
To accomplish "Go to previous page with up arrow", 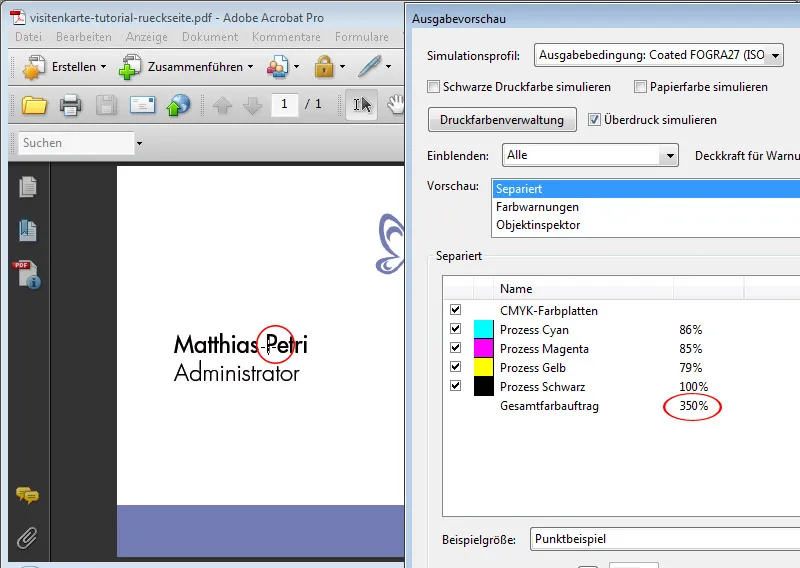I will tap(222, 106).
